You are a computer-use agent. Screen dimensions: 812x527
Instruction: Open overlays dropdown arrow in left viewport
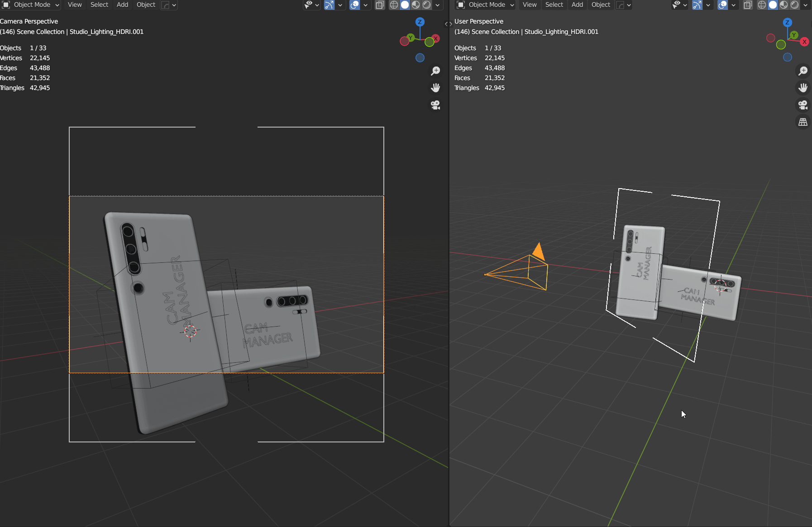365,5
